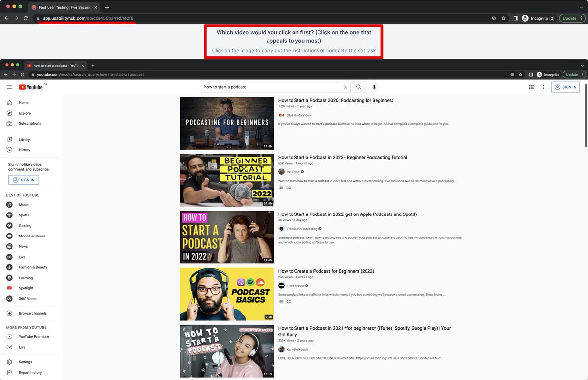This screenshot has height=380, width=588.
Task: Click the YouTube hamburger menu icon
Action: point(9,87)
